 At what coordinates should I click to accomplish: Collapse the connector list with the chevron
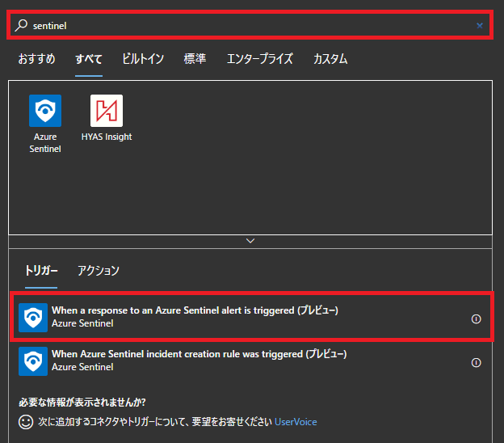[250, 241]
